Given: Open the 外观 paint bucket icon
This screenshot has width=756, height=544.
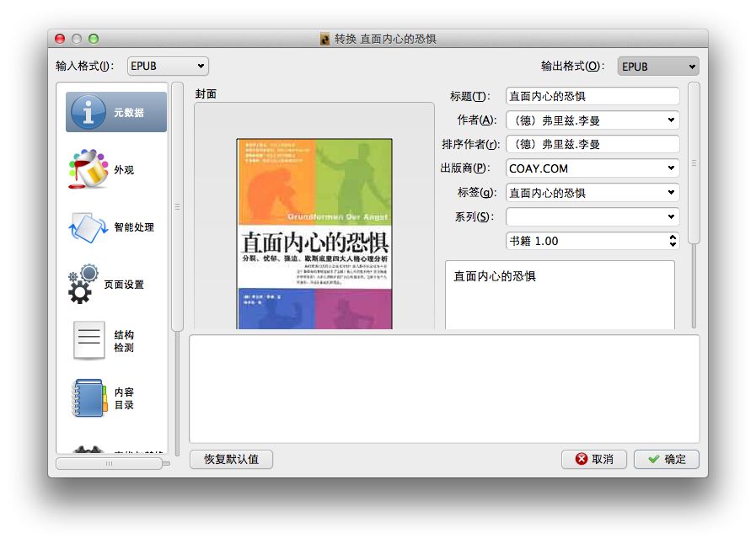Looking at the screenshot, I should [x=88, y=169].
